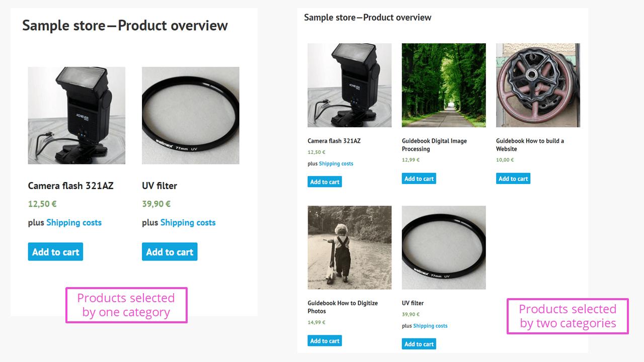Open Shipping costs link under UV filter
This screenshot has height=362, width=644.
[188, 222]
